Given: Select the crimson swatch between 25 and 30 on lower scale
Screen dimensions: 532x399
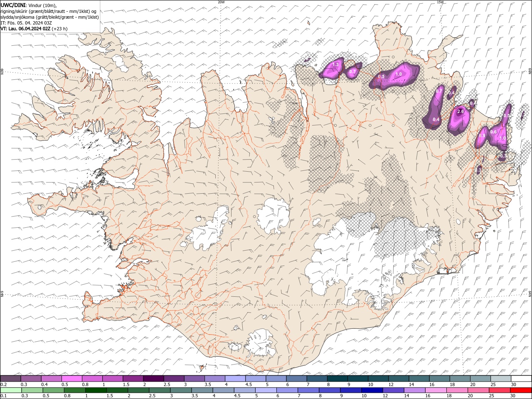Looking at the screenshot, I should (500, 390).
